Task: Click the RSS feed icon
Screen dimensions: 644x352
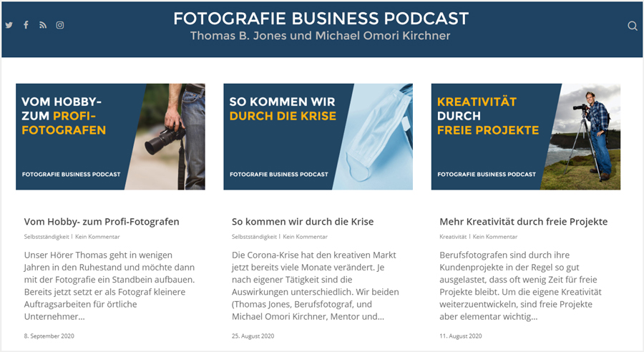Action: point(43,25)
